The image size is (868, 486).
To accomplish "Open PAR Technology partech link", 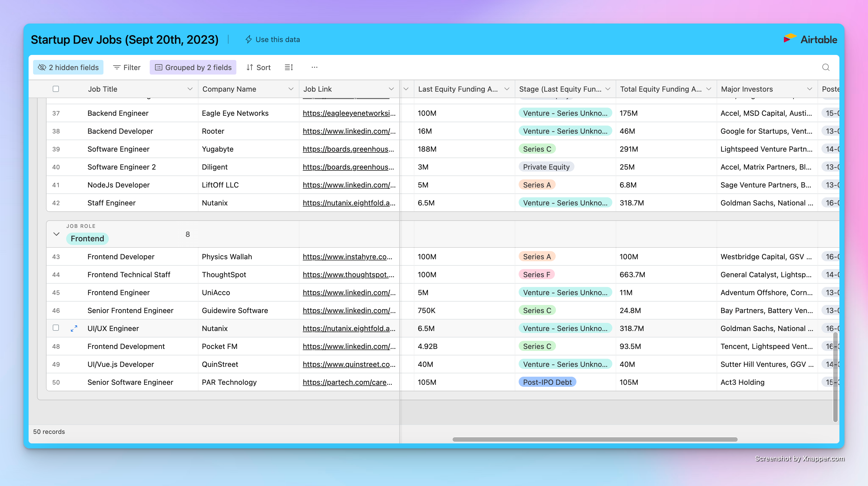I will [347, 382].
